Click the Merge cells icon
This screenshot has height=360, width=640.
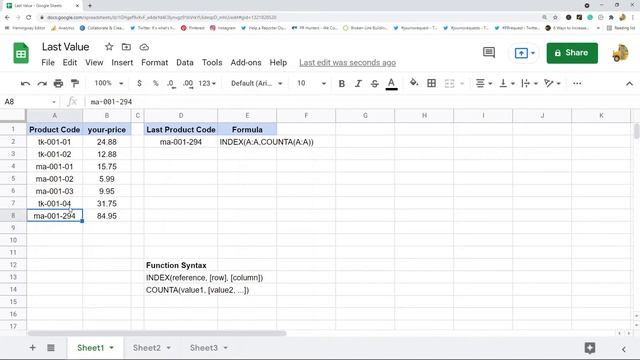[449, 83]
